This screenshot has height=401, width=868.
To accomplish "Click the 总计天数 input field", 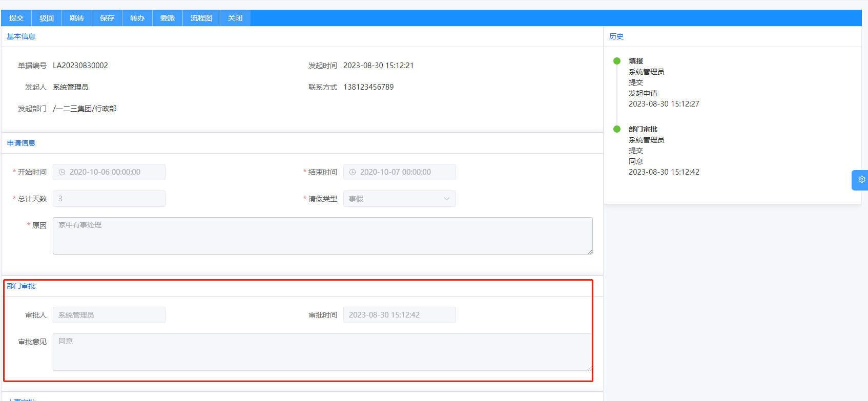I will coord(109,199).
